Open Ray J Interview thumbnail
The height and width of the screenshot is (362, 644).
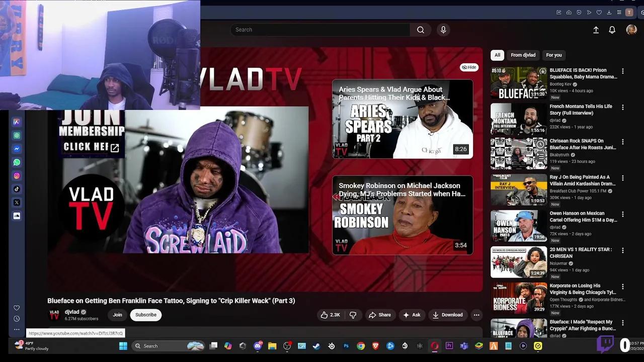(519, 190)
